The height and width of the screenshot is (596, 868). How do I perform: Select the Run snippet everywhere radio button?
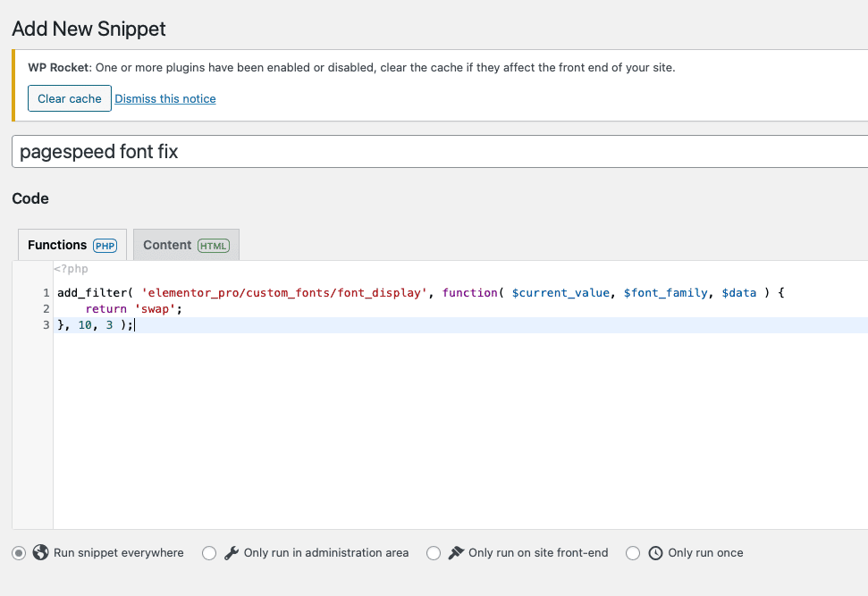click(19, 553)
